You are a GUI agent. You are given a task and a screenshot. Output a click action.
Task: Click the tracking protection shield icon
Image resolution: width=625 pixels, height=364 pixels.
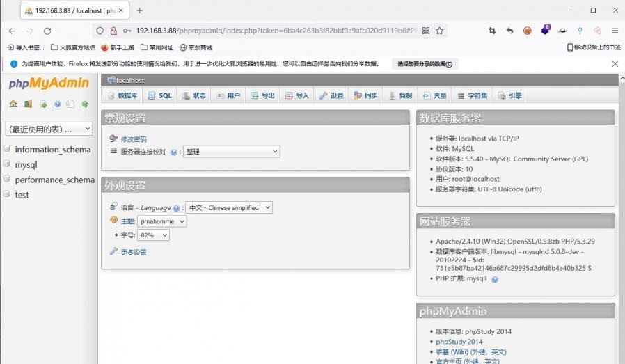click(100, 31)
